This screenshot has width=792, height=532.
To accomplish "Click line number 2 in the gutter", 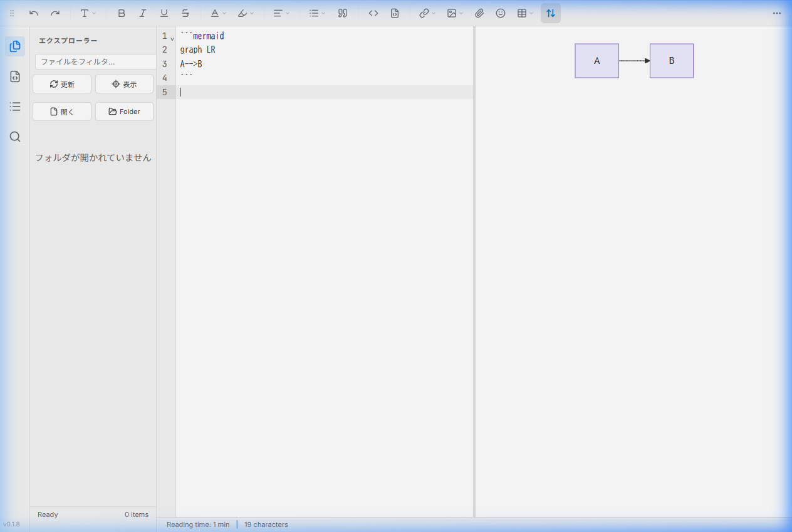I will (165, 50).
